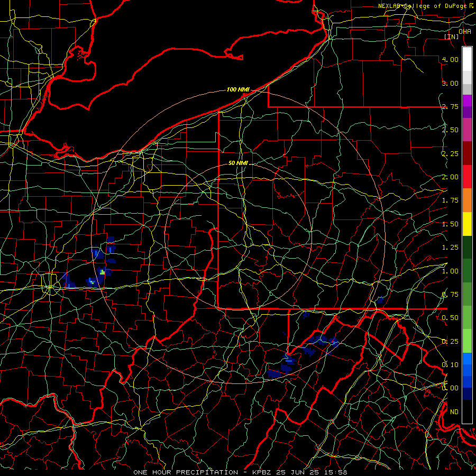476x476 pixels.
Task: Select the black ND legend swatch
Action: 467,411
